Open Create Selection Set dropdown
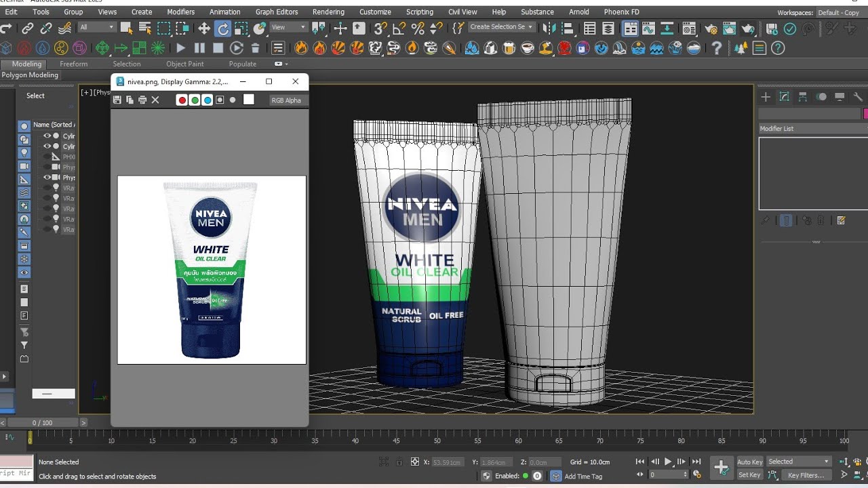 (501, 27)
